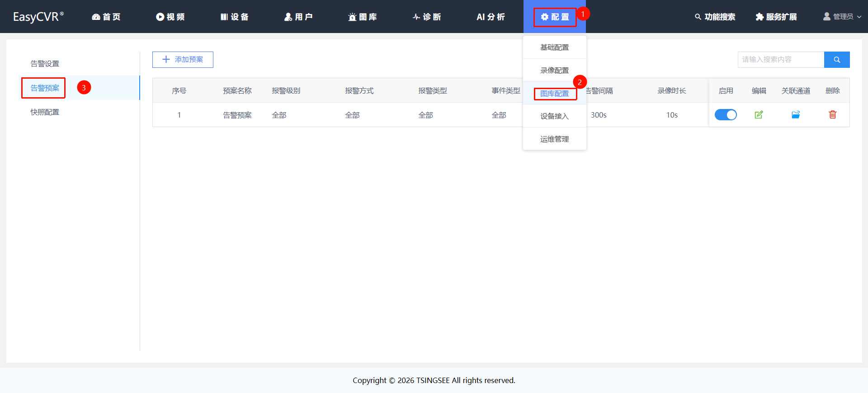Go to 首页 home dashboard
The height and width of the screenshot is (393, 868).
[106, 17]
